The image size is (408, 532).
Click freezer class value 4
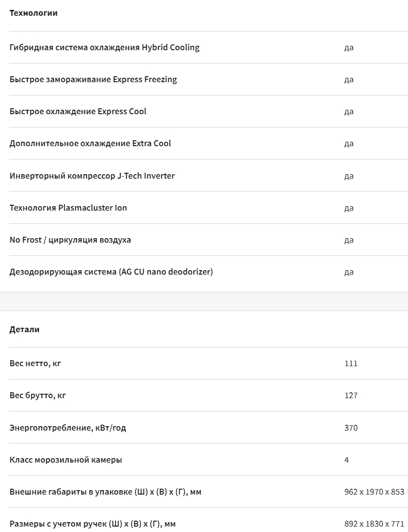point(347,460)
